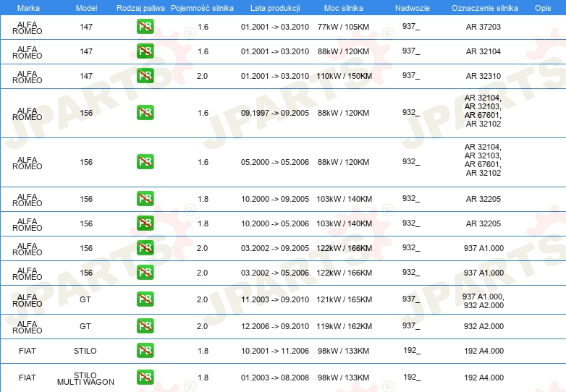Click the Rodzaj paliwa column header
This screenshot has height=392, width=566.
point(140,8)
